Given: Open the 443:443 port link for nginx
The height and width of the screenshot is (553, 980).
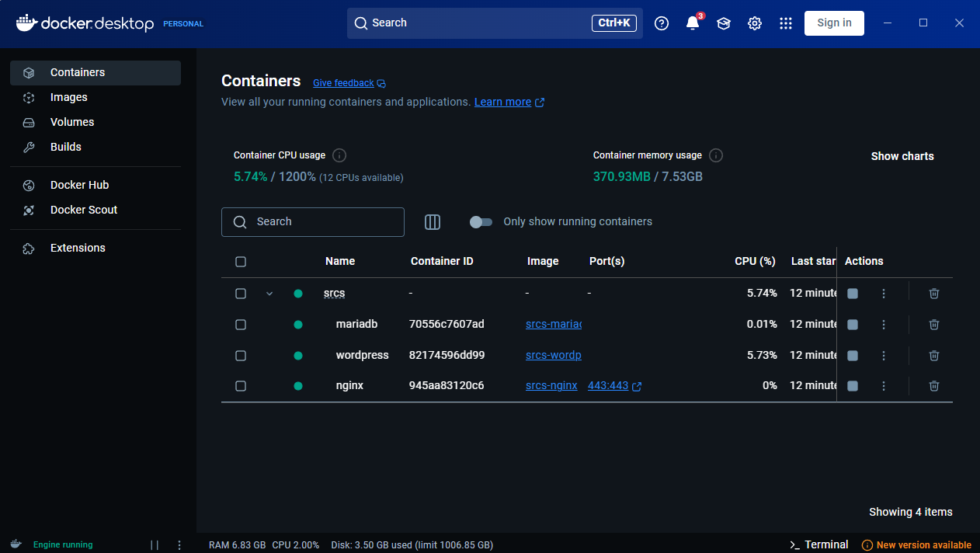Looking at the screenshot, I should tap(608, 386).
